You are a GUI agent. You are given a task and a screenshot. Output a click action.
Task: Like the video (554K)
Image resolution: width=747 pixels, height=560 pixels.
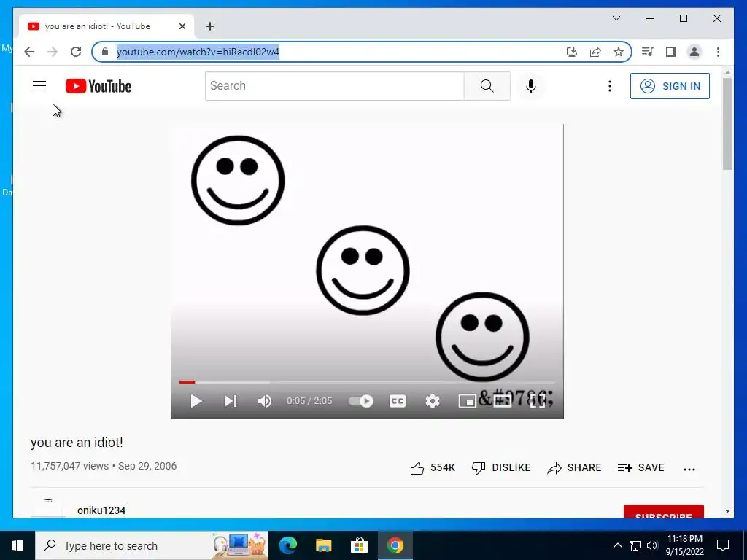[433, 467]
